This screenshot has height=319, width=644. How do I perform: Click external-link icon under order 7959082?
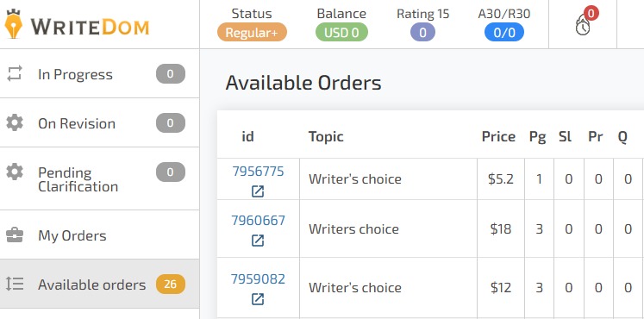(x=258, y=299)
